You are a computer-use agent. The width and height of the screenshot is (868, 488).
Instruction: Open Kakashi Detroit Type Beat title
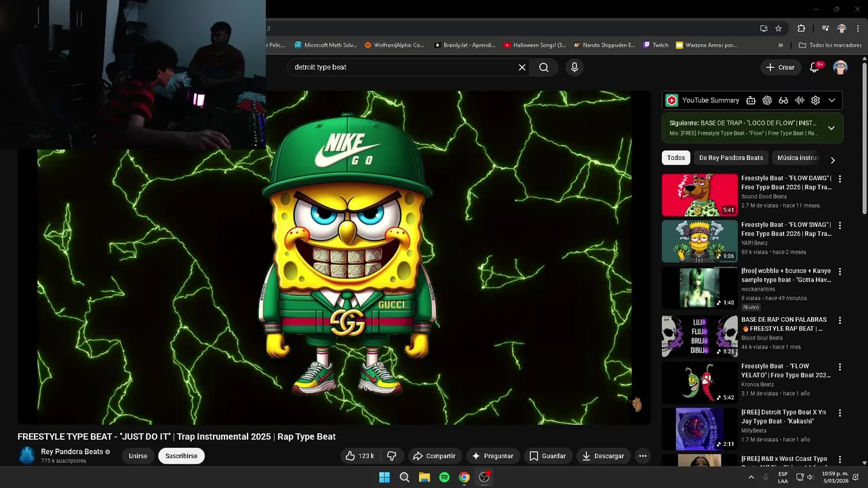784,417
